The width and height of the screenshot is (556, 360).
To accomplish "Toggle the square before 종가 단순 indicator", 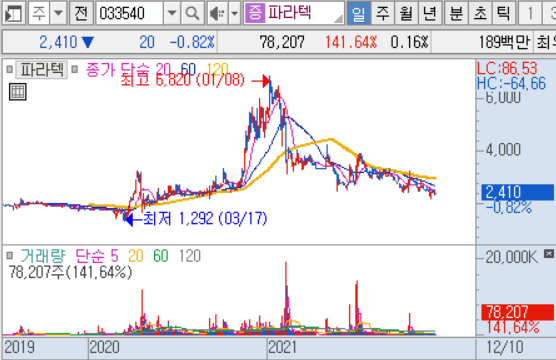I will (x=74, y=69).
